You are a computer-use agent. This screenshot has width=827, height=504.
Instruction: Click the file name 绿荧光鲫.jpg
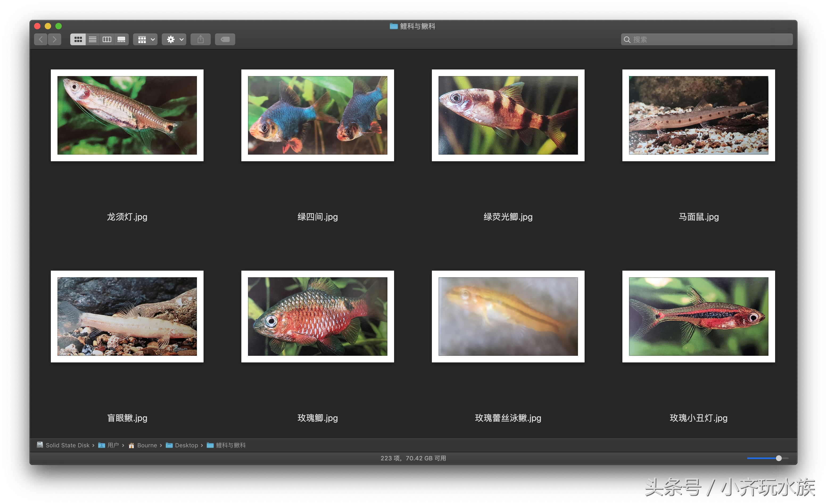coord(508,217)
